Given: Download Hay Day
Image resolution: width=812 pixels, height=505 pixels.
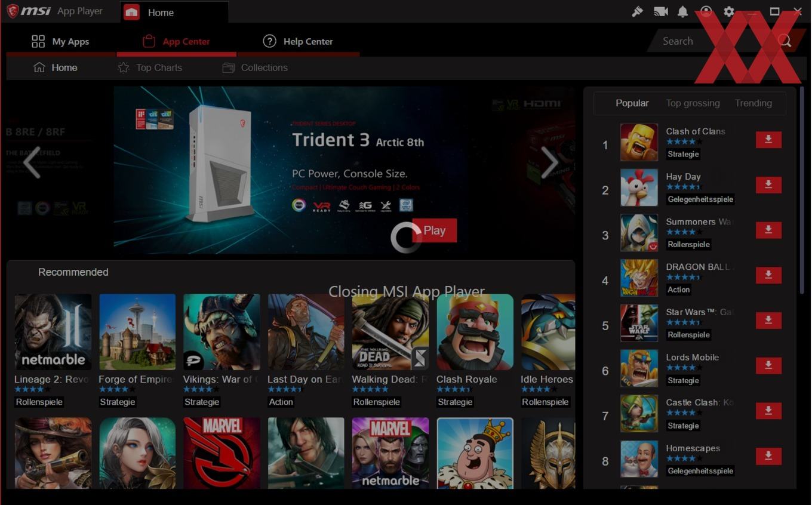Looking at the screenshot, I should (768, 185).
